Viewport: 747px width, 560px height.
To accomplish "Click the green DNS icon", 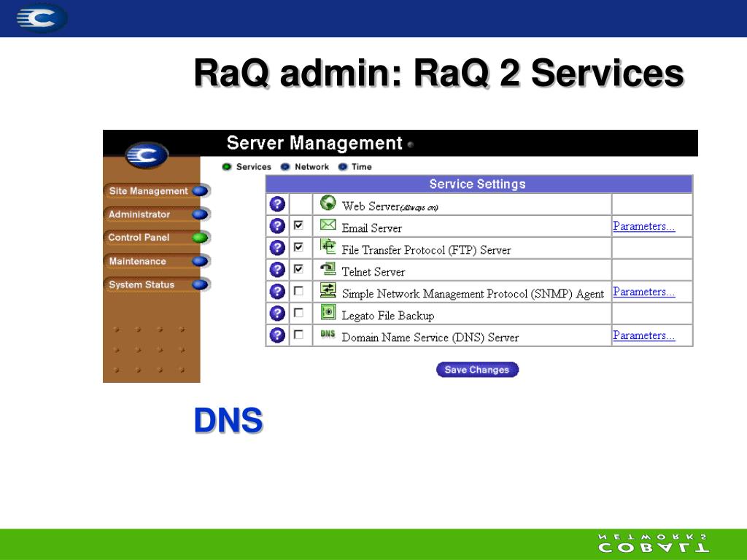I will pyautogui.click(x=328, y=334).
